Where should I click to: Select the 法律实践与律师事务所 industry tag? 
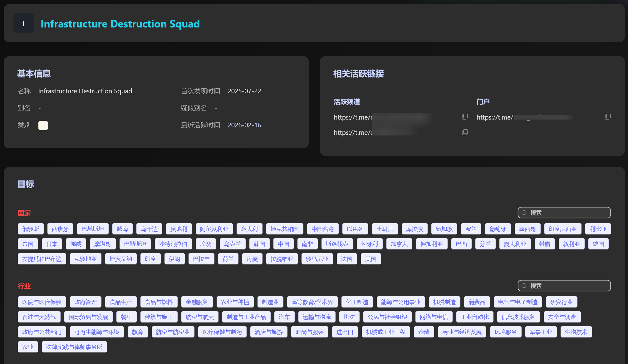(74, 347)
